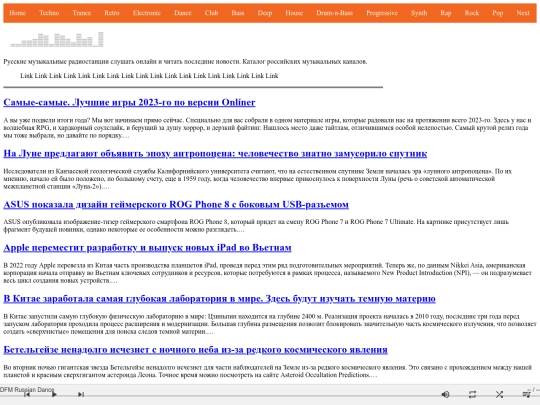The width and height of the screenshot is (540, 405).
Task: Open the Retro genre menu item
Action: 112,13
